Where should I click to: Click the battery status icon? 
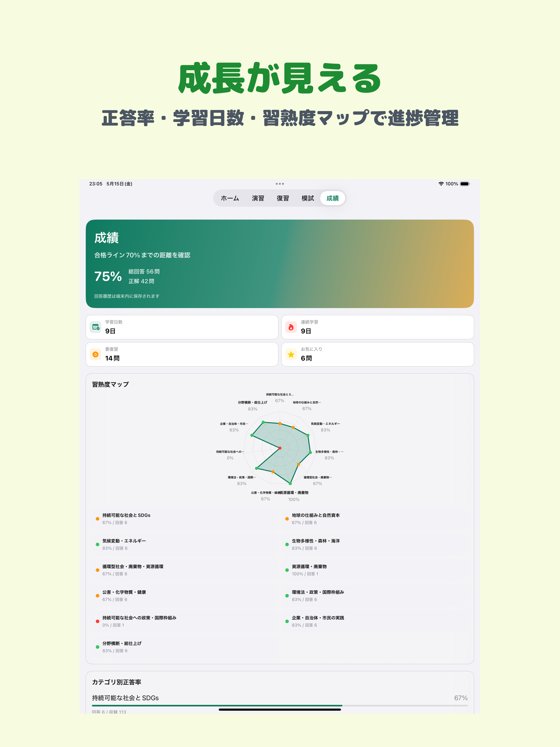tap(465, 184)
